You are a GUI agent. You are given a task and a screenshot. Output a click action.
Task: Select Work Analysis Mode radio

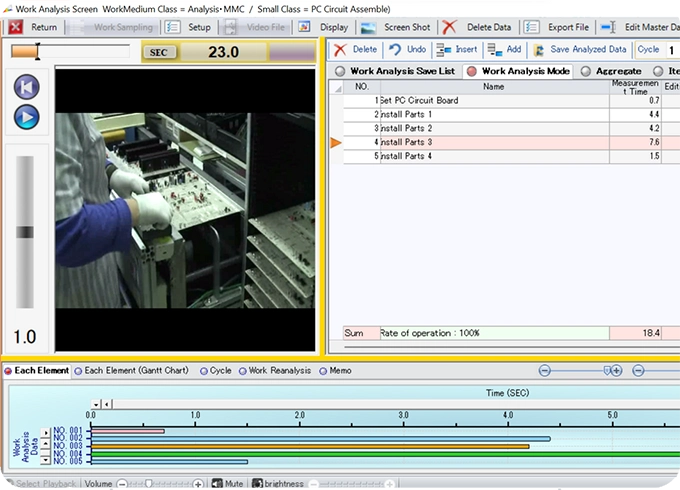coord(471,71)
